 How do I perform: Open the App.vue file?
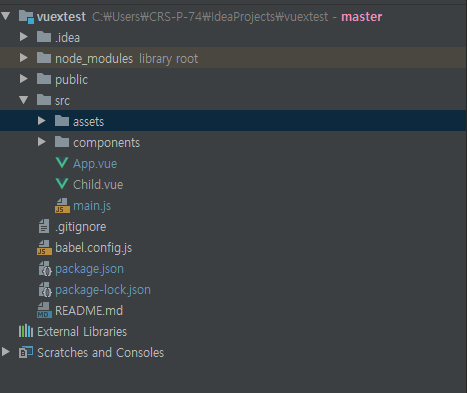click(95, 164)
